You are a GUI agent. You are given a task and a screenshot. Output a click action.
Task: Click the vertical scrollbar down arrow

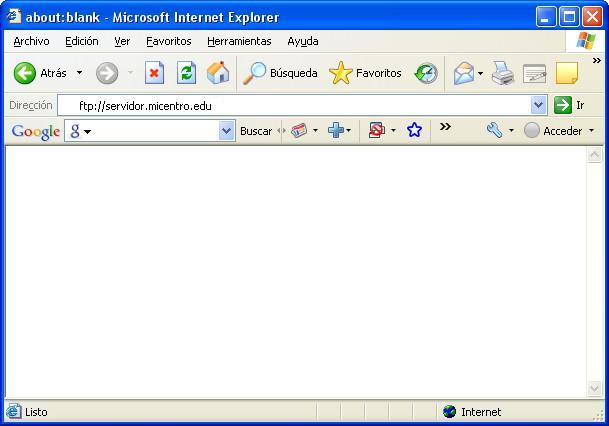pyautogui.click(x=594, y=389)
